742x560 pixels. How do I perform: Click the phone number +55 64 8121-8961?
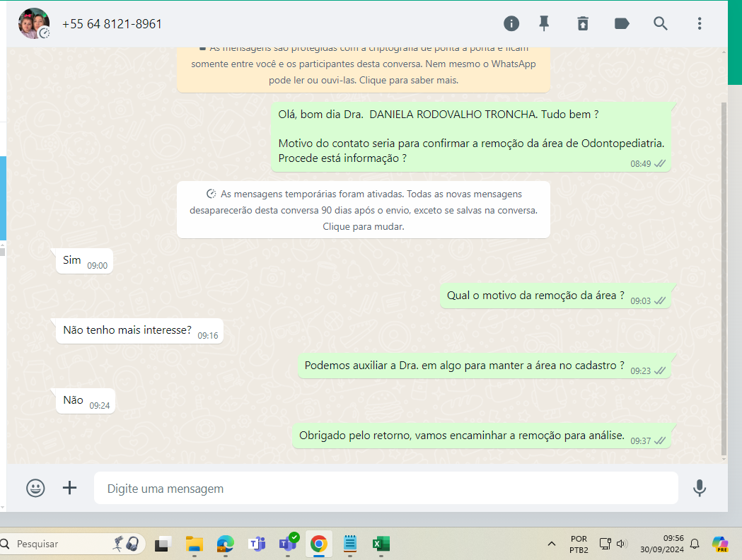point(112,24)
